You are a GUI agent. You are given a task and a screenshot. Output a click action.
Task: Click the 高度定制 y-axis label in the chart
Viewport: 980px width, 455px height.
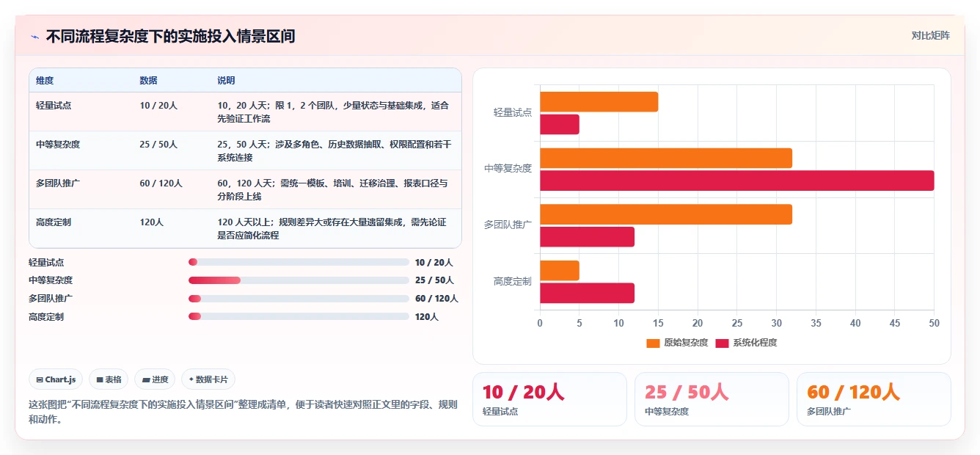tap(513, 282)
